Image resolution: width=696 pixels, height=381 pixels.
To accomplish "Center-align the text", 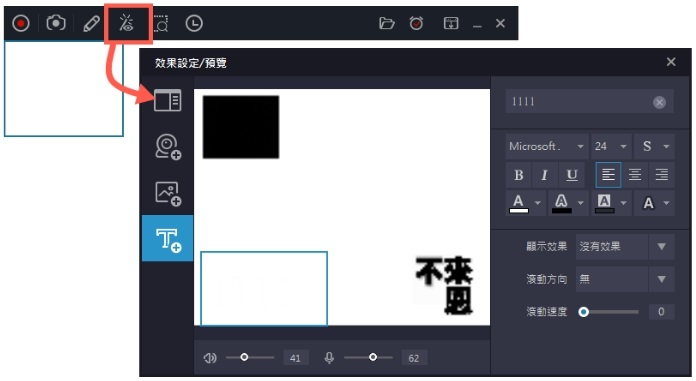I will tap(635, 175).
